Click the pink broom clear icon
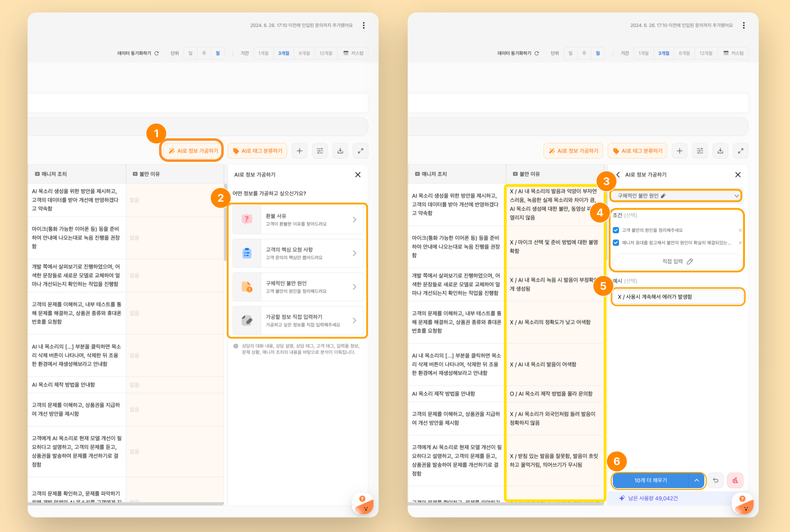Viewport: 790px width, 532px height. [735, 480]
